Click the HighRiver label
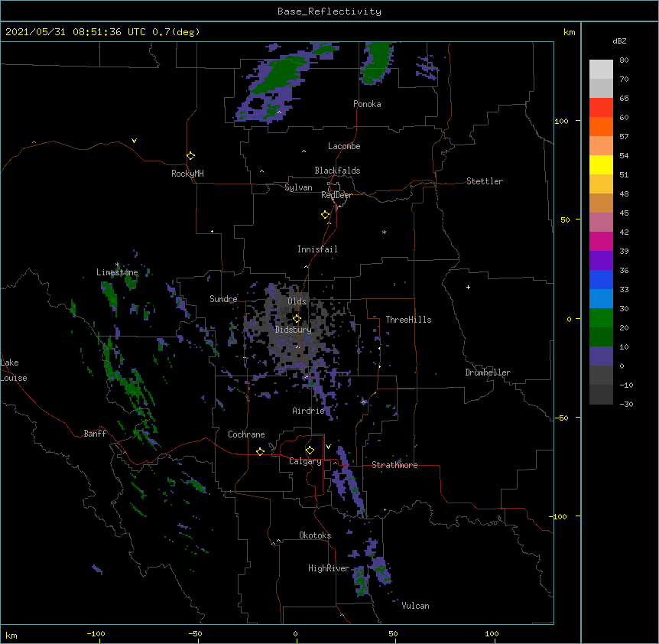This screenshot has width=659, height=644. [329, 568]
